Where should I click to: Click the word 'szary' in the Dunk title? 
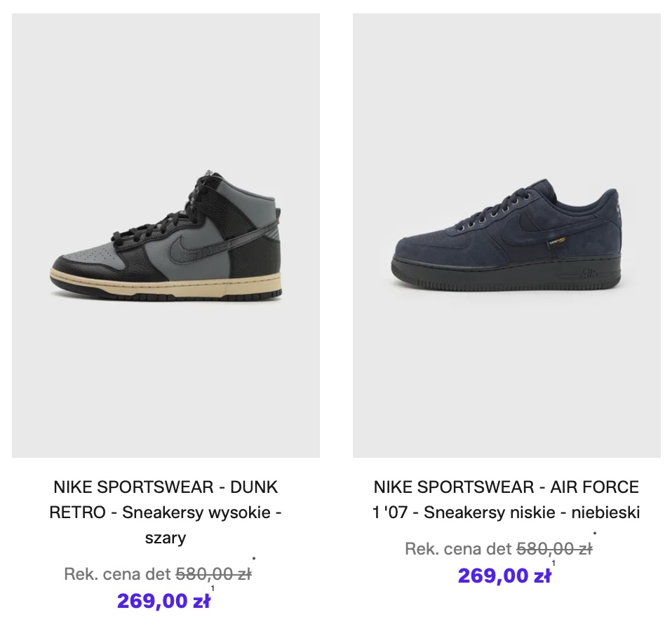click(166, 538)
